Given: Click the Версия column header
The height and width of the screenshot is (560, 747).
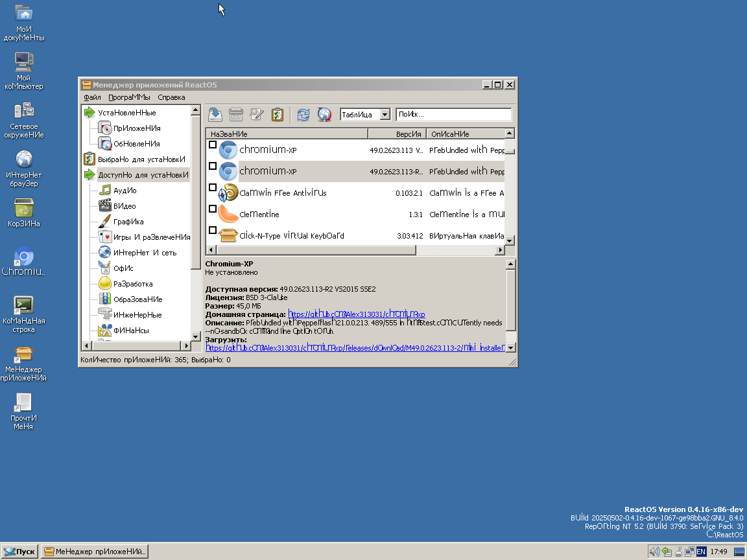Looking at the screenshot, I should 397,134.
